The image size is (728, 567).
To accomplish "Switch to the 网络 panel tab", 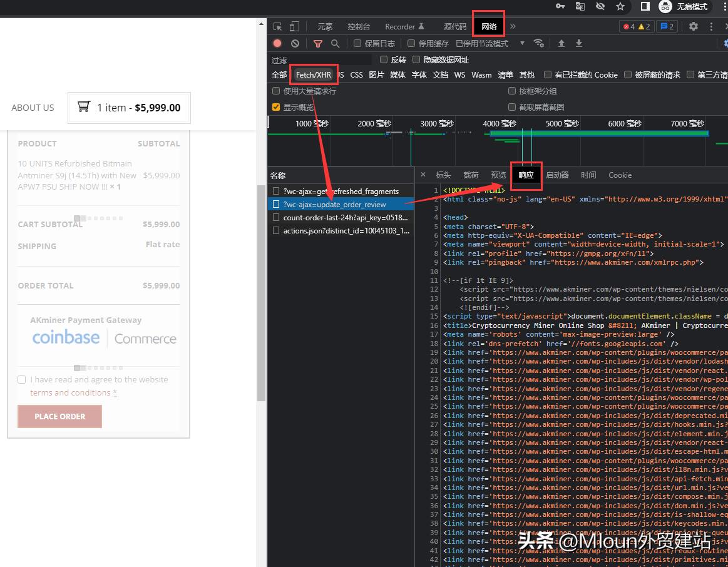I will [488, 26].
